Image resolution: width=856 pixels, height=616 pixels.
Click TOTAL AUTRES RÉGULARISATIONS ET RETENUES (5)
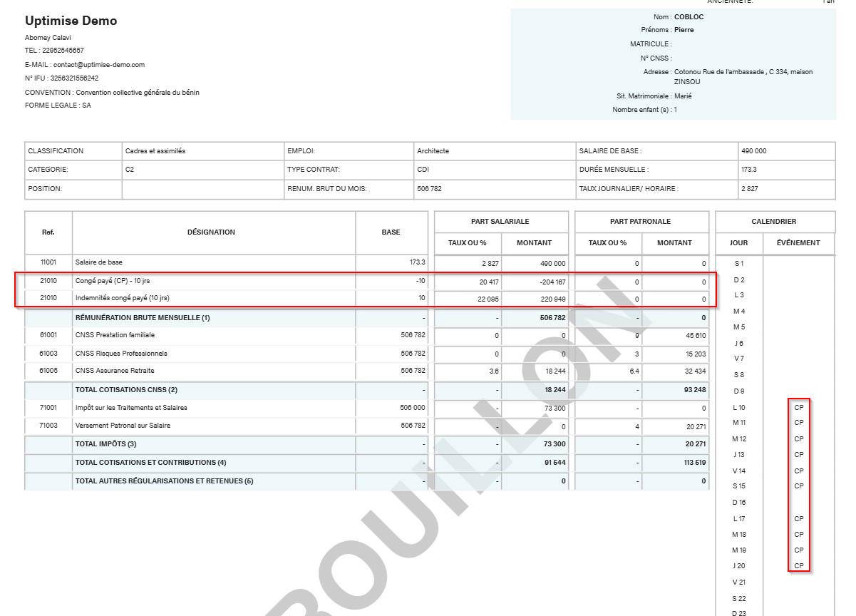[165, 481]
